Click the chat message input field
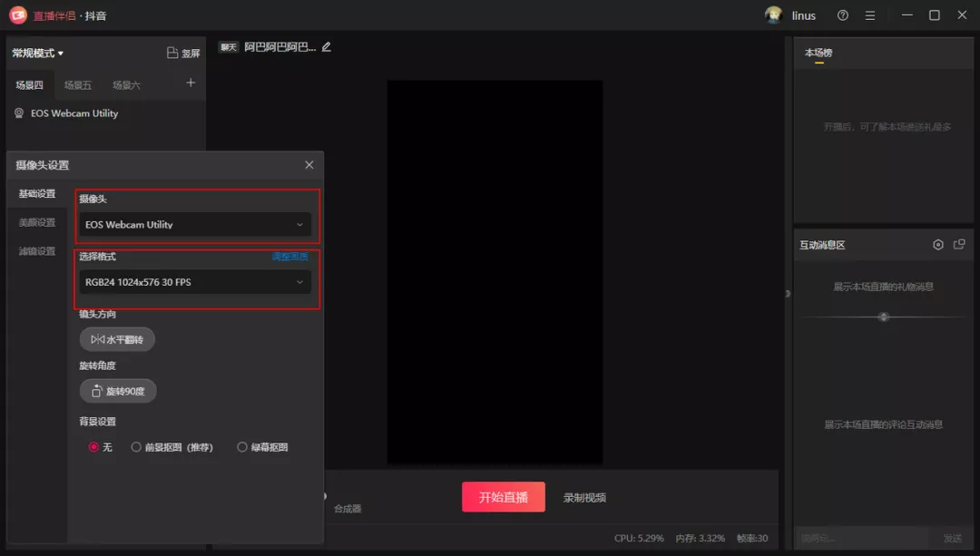The width and height of the screenshot is (980, 556). point(861,538)
